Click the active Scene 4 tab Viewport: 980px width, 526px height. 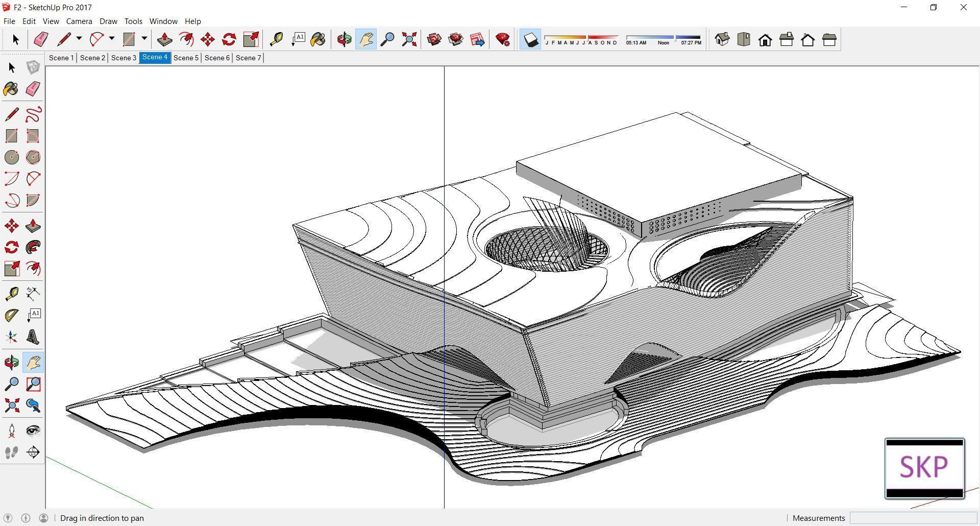[155, 57]
